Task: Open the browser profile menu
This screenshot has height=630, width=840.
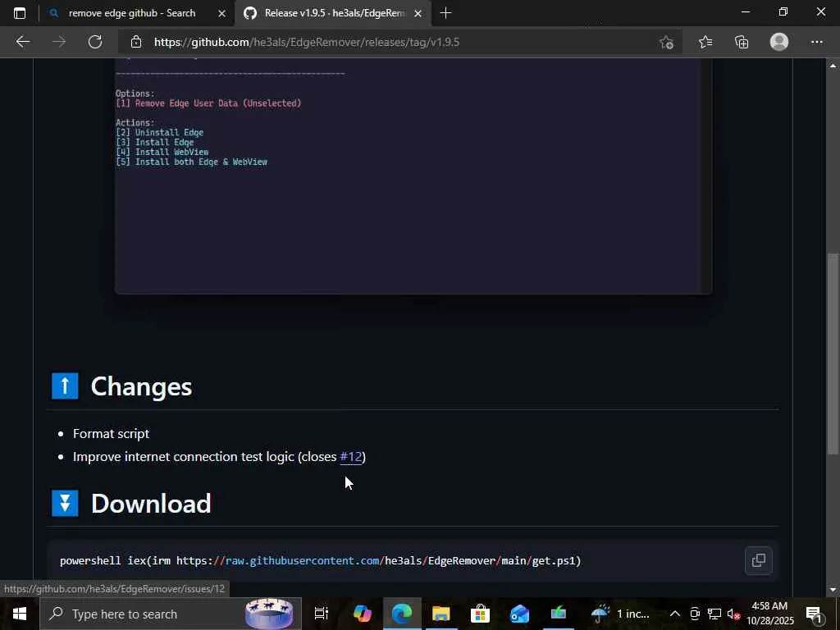Action: click(779, 42)
